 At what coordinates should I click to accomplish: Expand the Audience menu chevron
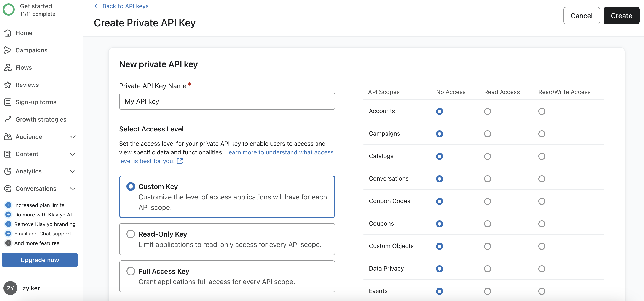[72, 137]
